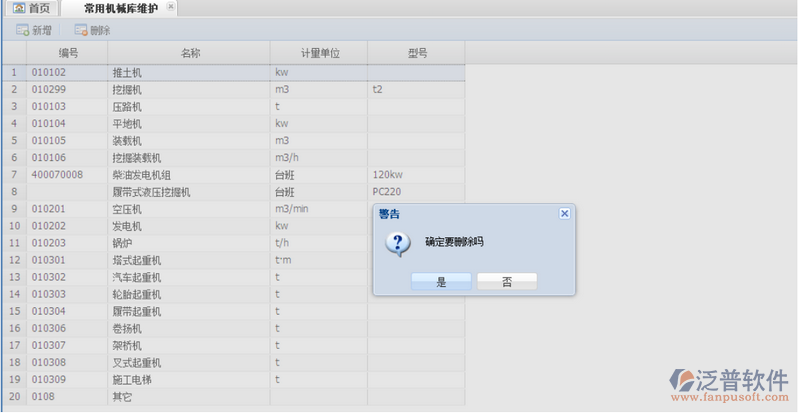Cancel deletion by clicking 否

[507, 282]
